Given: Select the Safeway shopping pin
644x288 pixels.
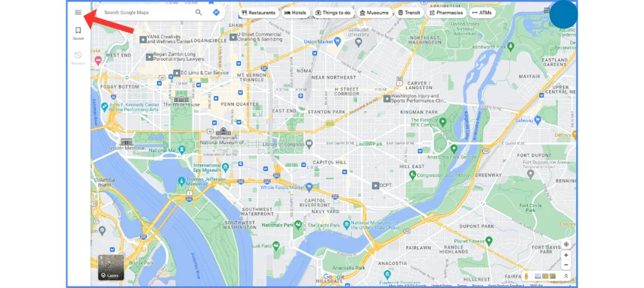Looking at the screenshot, I should pos(538,120).
